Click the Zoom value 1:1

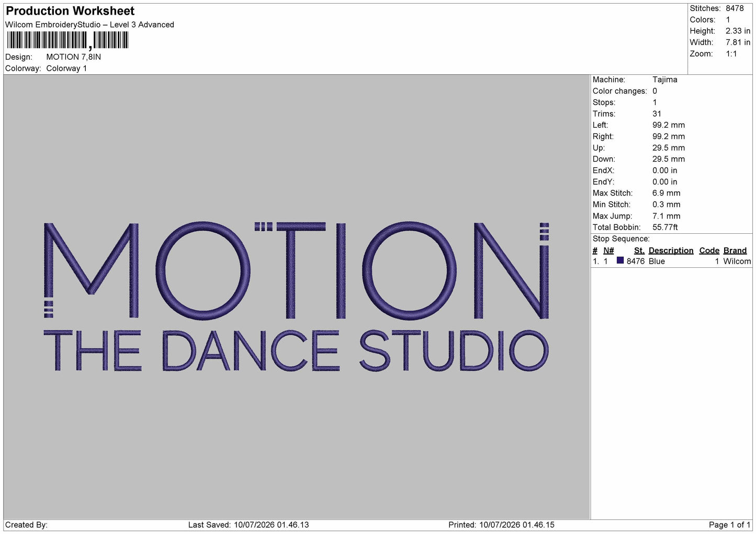click(731, 54)
